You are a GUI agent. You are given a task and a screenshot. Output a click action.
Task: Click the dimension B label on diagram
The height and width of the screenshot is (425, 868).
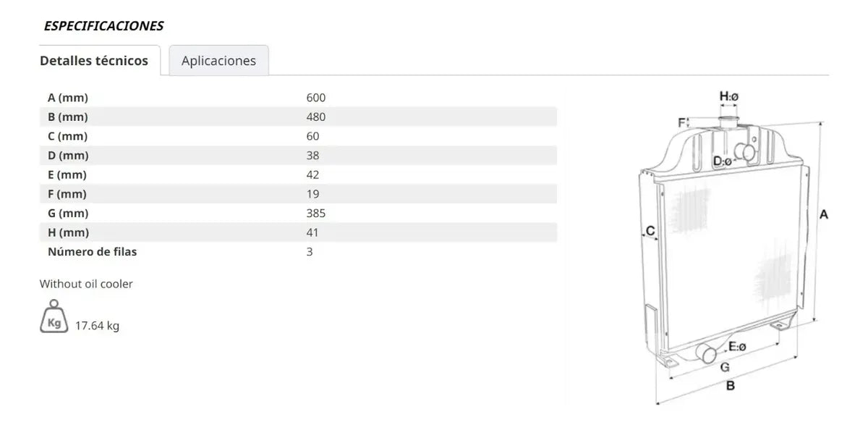tap(731, 386)
